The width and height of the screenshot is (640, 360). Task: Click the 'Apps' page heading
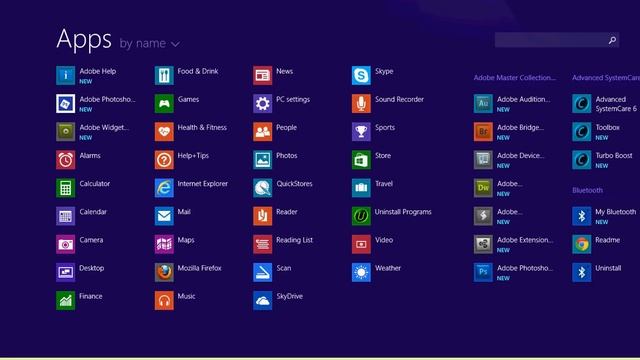point(84,39)
